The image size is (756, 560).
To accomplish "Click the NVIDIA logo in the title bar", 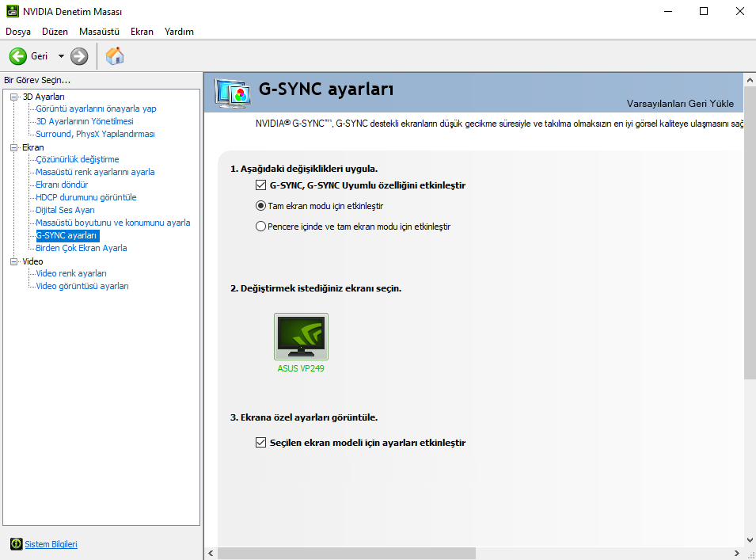I will (x=10, y=11).
